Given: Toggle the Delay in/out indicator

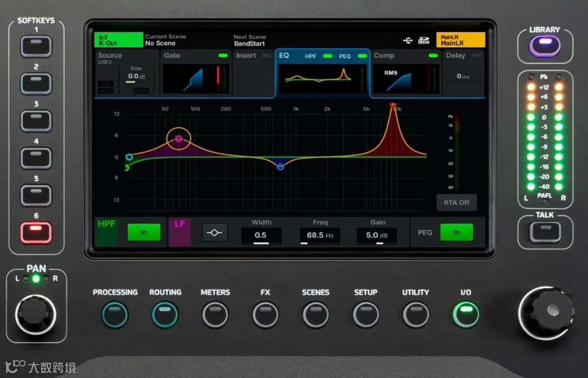Looking at the screenshot, I should pyautogui.click(x=476, y=55).
